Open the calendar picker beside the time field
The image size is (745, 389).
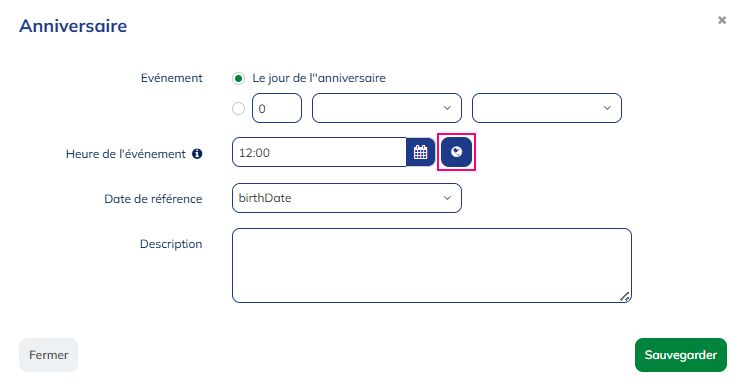tap(420, 152)
